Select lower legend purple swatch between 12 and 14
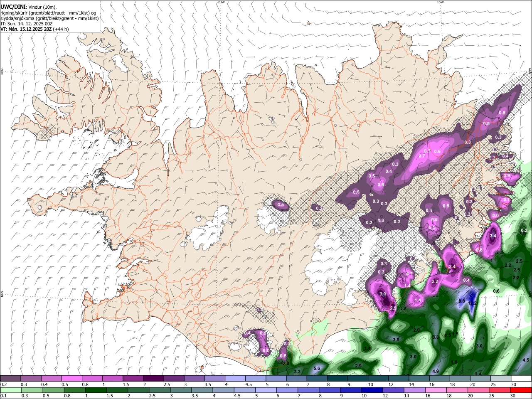532x399 pixels. (393, 390)
